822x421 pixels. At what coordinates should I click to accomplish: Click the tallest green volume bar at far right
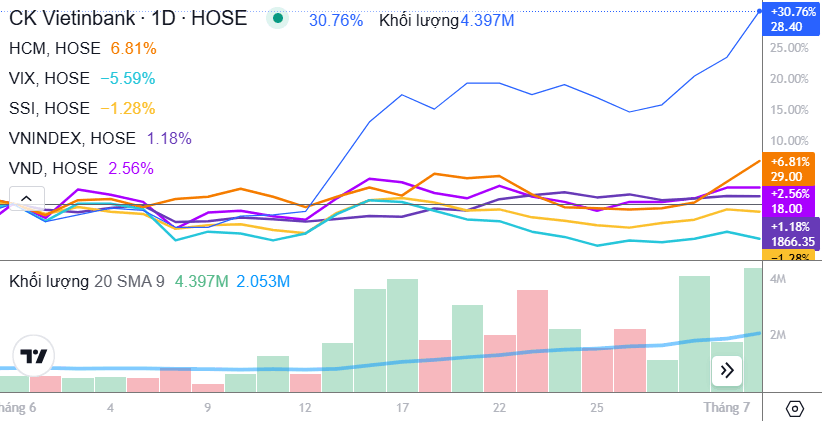pos(753,330)
